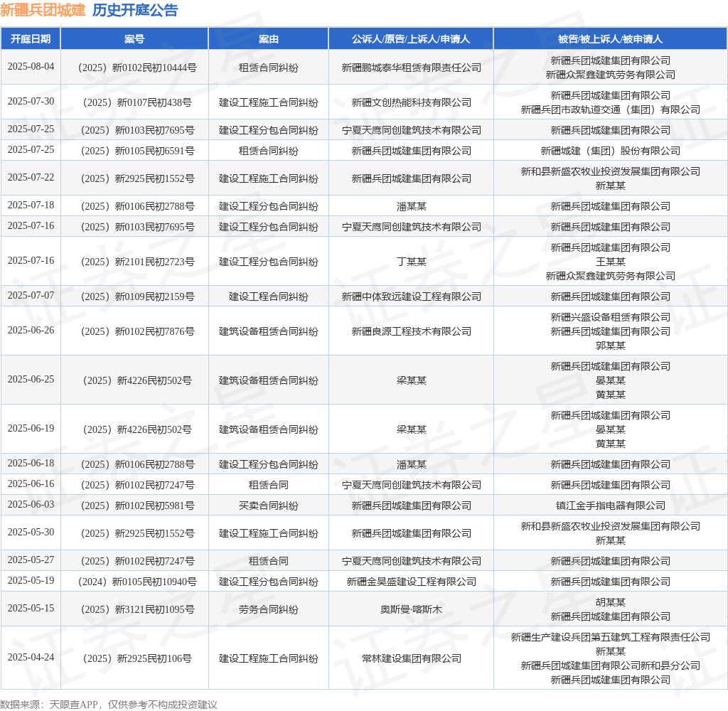The width and height of the screenshot is (728, 711).
Task: Click the 建设工程合同纠纷 cell in 2025-07-07 row
Action: coord(268,296)
